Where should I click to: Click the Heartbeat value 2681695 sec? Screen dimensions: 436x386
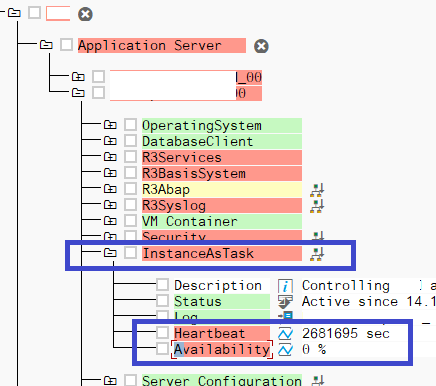click(x=346, y=333)
